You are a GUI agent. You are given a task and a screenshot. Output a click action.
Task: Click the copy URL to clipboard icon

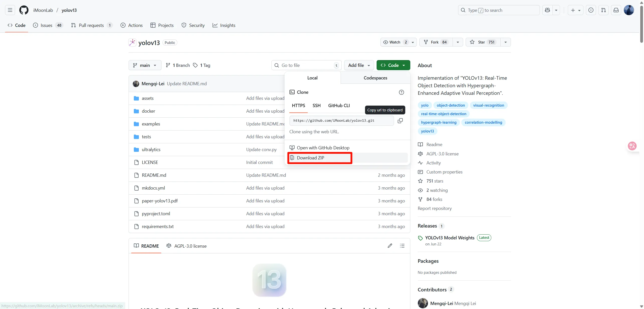click(400, 121)
